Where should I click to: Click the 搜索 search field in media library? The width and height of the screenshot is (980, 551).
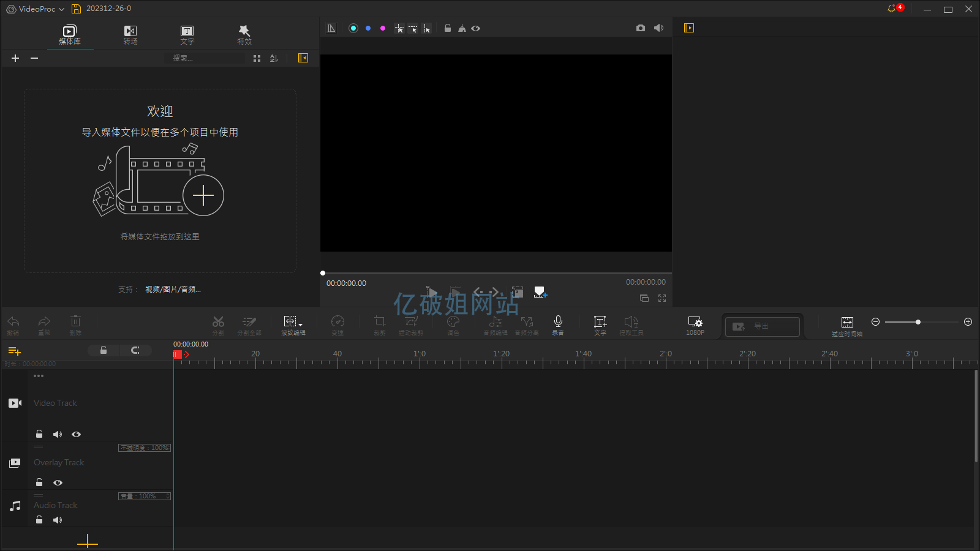tap(205, 58)
